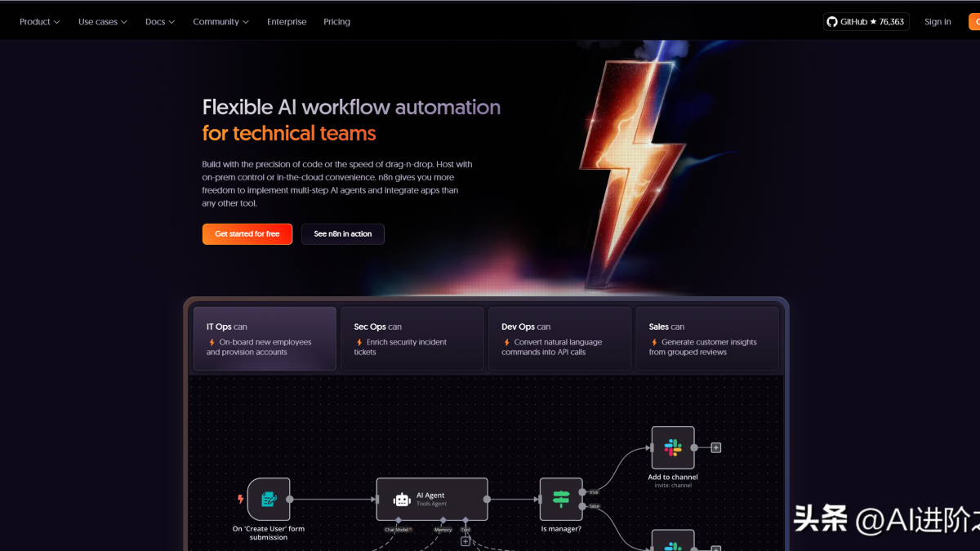Click "Is manager?" node label
Viewport: 980px width, 551px height.
[561, 529]
